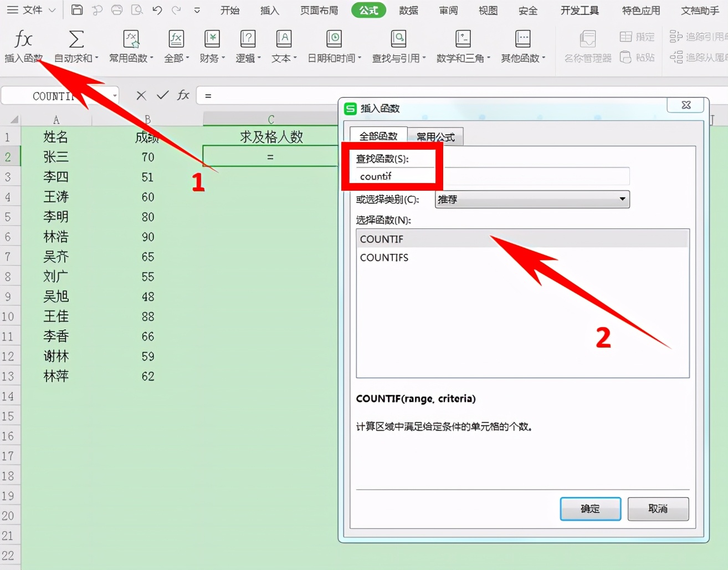728x570 pixels.
Task: Open the Name Box dropdown arrow
Action: [115, 96]
